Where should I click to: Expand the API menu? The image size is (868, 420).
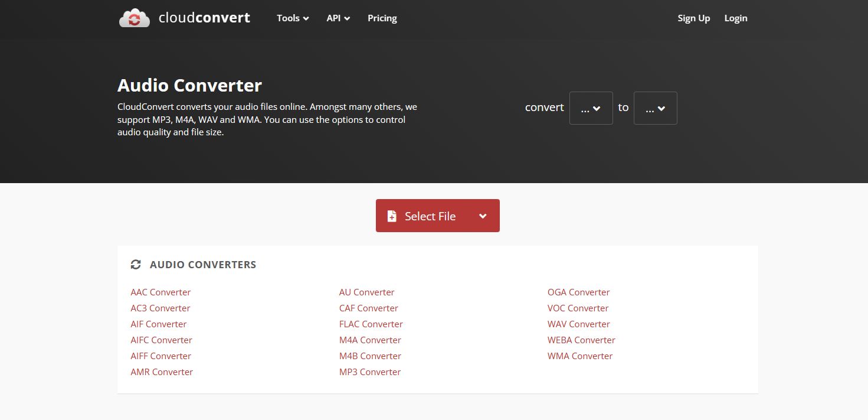point(338,18)
